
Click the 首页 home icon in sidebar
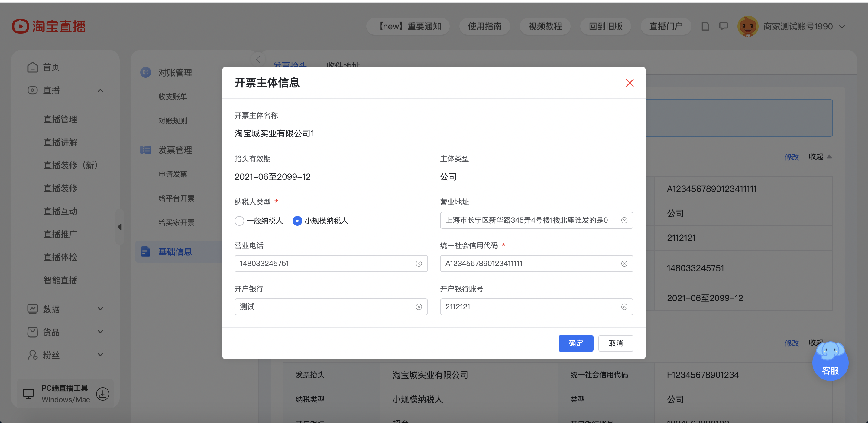coord(32,67)
